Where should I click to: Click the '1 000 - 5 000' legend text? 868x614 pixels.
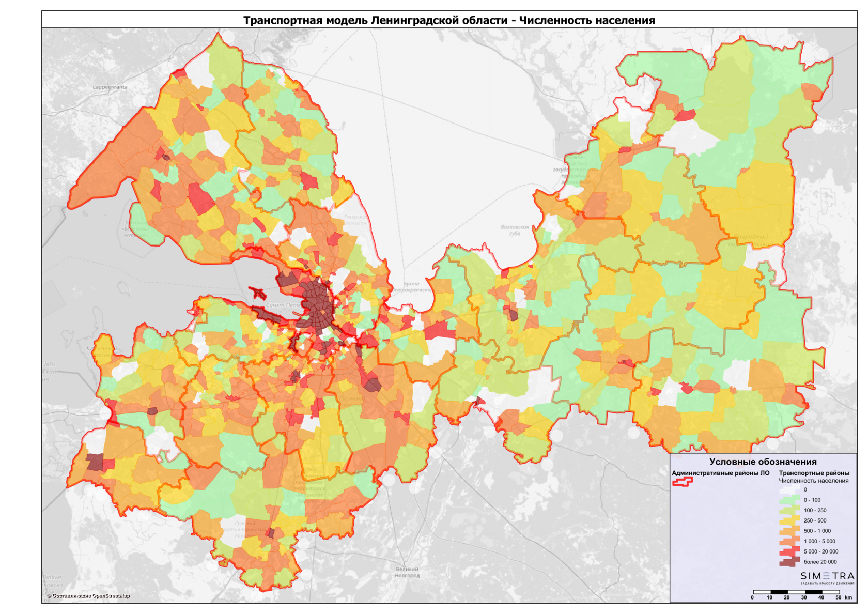(819, 541)
